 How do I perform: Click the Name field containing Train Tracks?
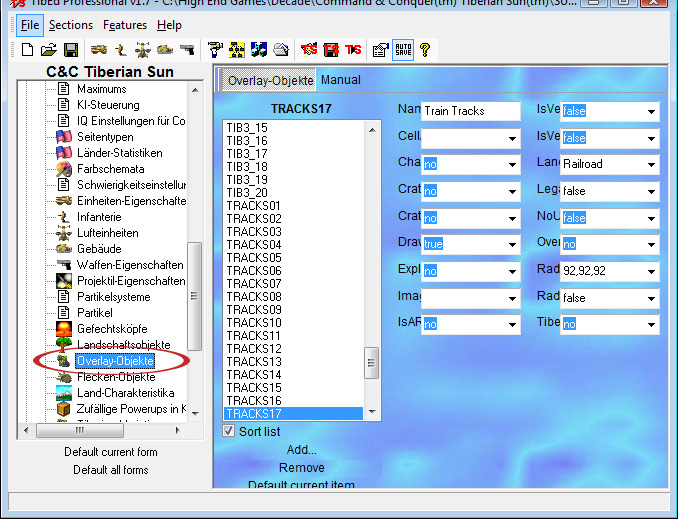click(470, 111)
